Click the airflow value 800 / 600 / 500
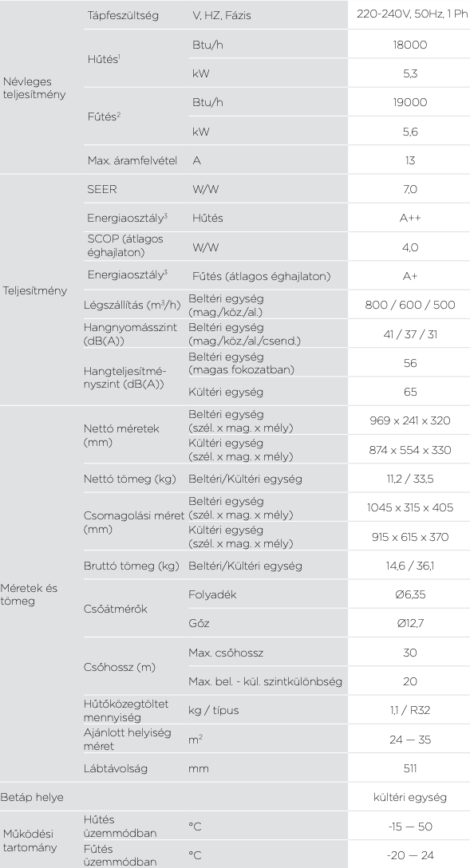This screenshot has height=868, width=470. pos(410,305)
